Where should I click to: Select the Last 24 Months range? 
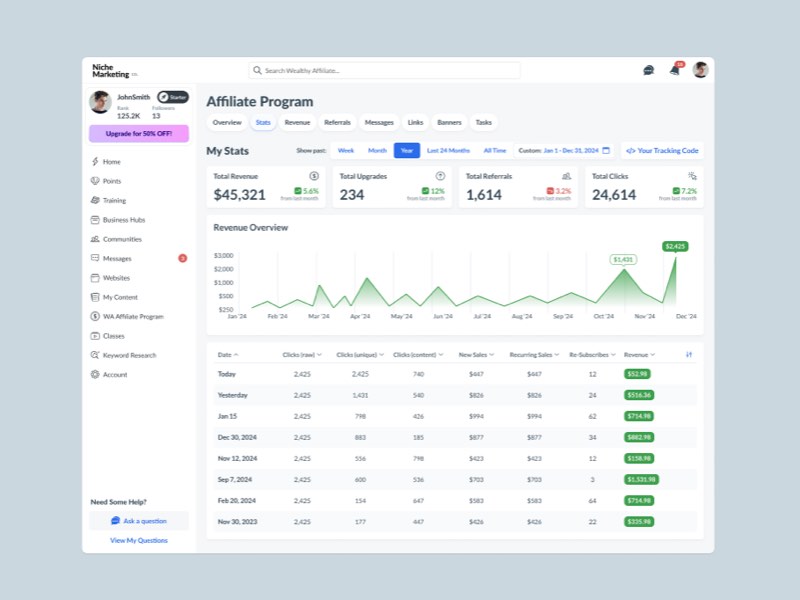[448, 151]
